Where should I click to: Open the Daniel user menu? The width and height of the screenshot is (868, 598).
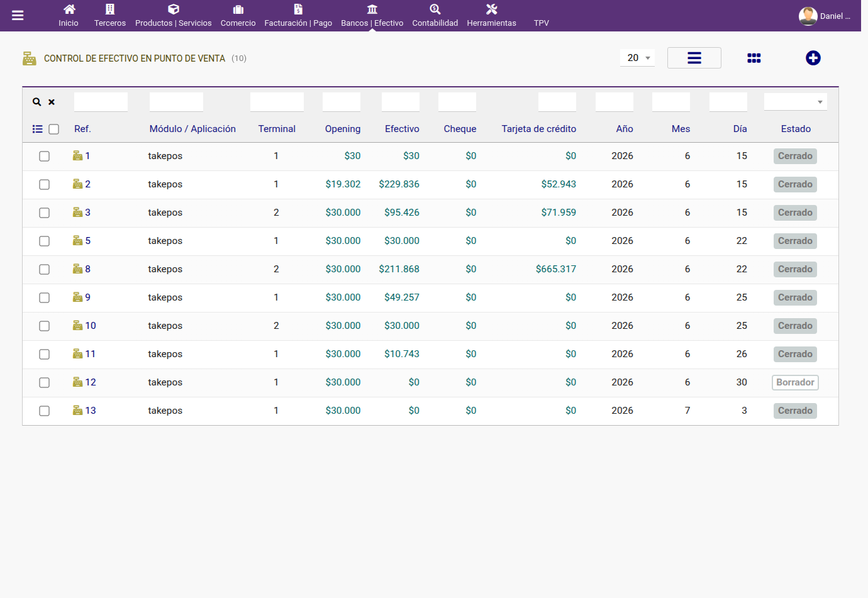click(x=825, y=16)
